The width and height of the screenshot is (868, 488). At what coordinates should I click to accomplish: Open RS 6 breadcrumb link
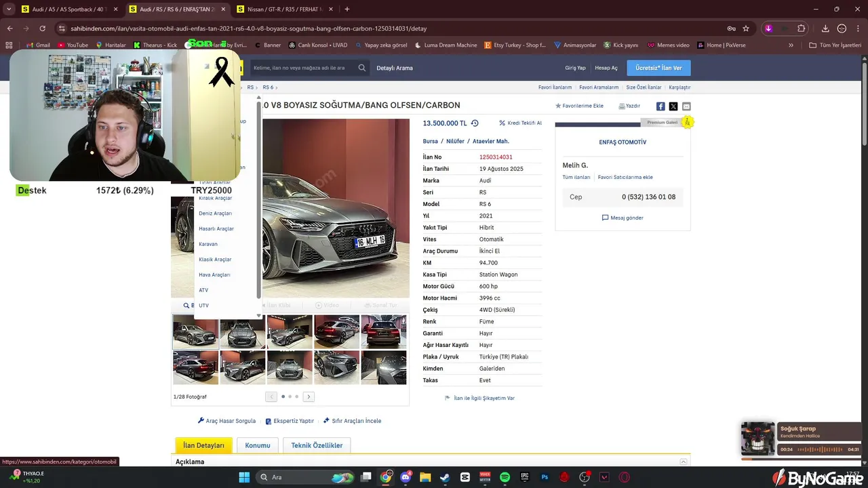pos(268,87)
